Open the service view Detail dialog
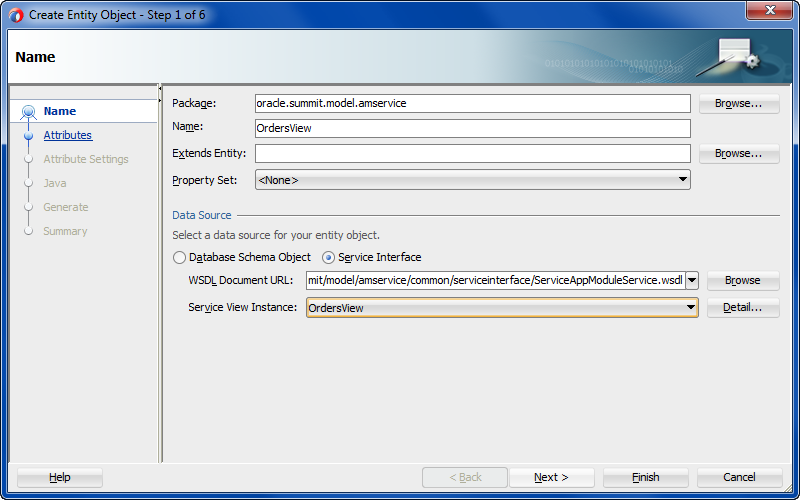800x500 pixels. click(x=743, y=308)
